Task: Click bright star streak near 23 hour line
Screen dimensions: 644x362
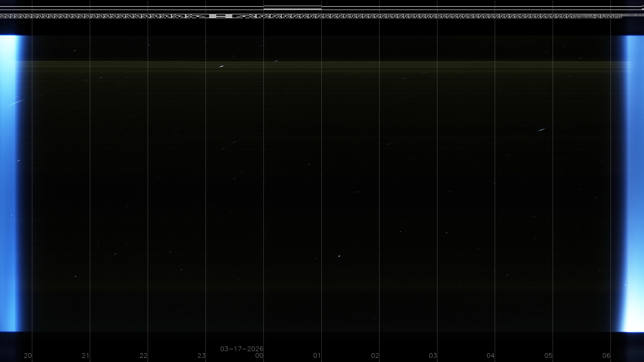Action: click(x=221, y=66)
